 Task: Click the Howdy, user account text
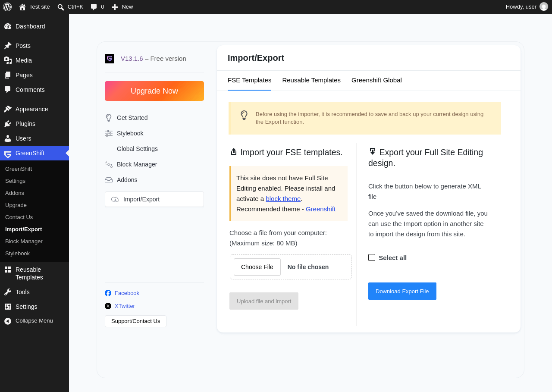(521, 7)
